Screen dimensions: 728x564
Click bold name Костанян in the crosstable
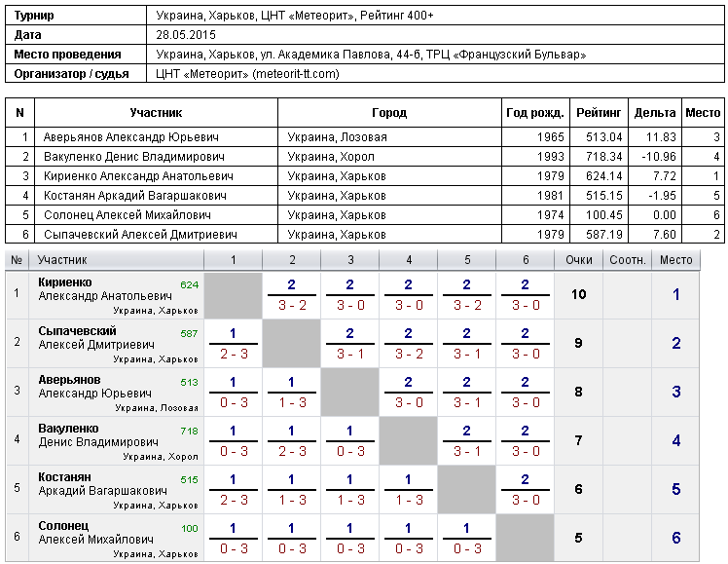tap(64, 477)
